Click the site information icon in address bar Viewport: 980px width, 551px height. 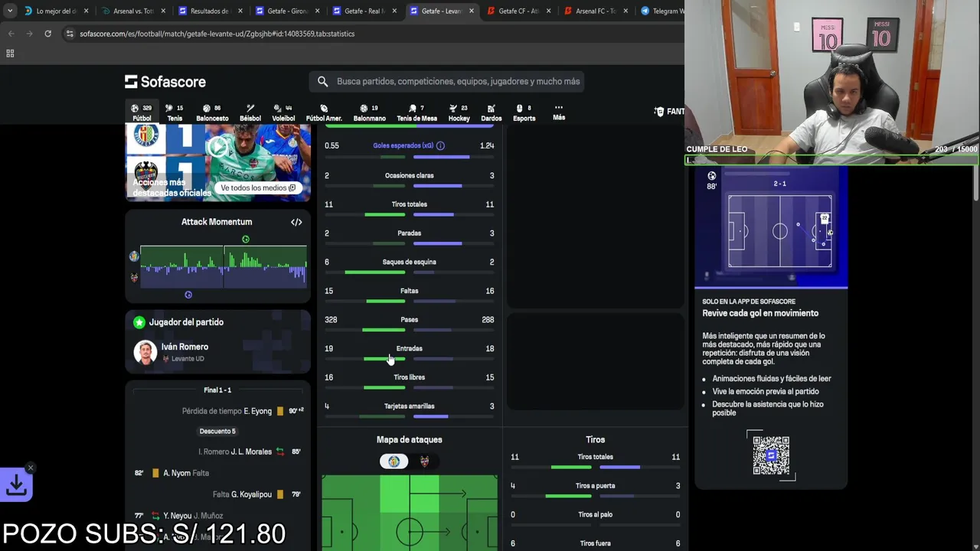70,34
